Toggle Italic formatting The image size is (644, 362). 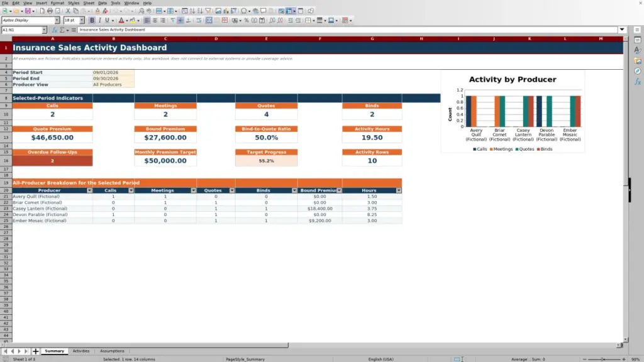(x=100, y=21)
